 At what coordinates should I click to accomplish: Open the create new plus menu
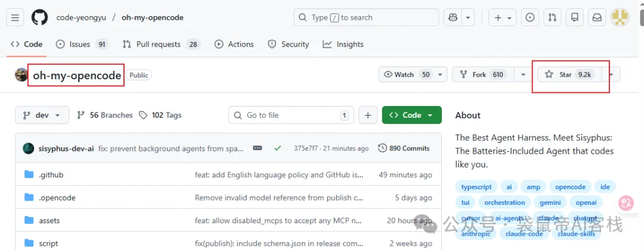click(x=502, y=18)
